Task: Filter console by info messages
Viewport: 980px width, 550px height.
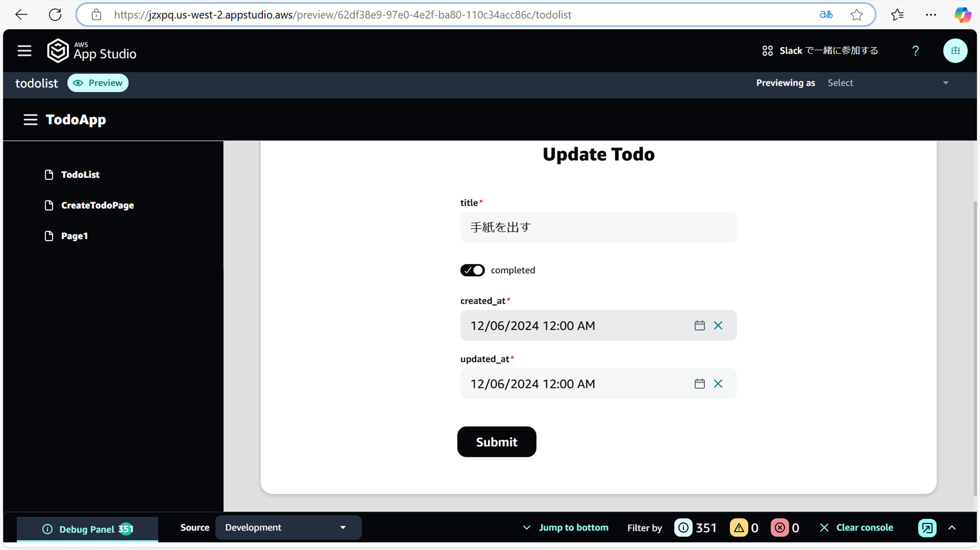Action: (x=683, y=527)
